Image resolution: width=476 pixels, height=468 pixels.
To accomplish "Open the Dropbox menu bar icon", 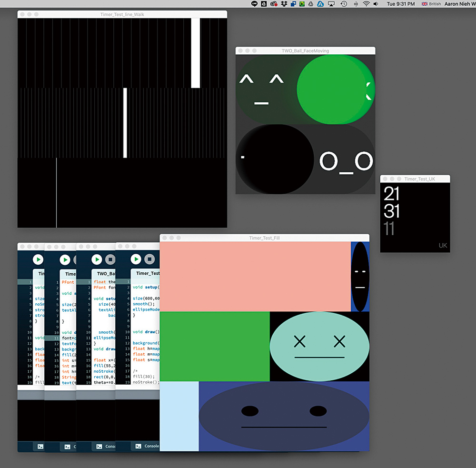I will click(284, 4).
